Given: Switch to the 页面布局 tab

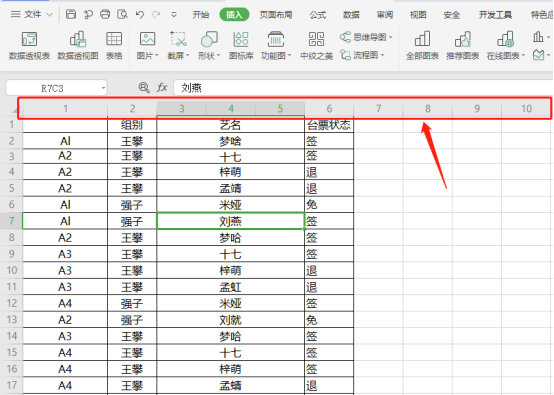Looking at the screenshot, I should point(276,15).
